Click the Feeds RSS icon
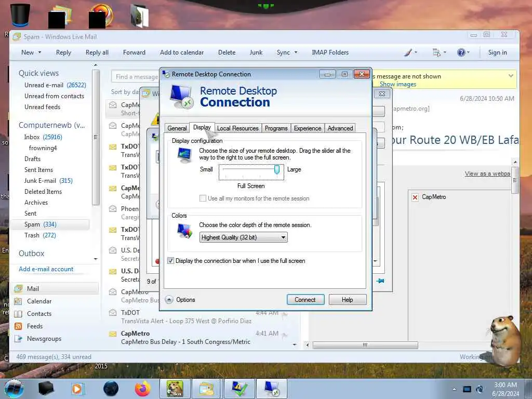 (x=18, y=326)
